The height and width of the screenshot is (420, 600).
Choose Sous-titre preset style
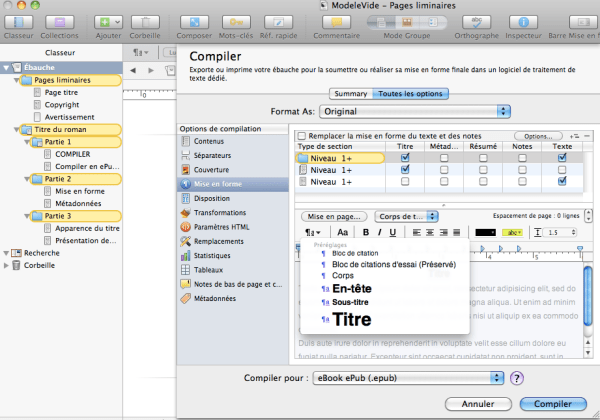coord(385,302)
